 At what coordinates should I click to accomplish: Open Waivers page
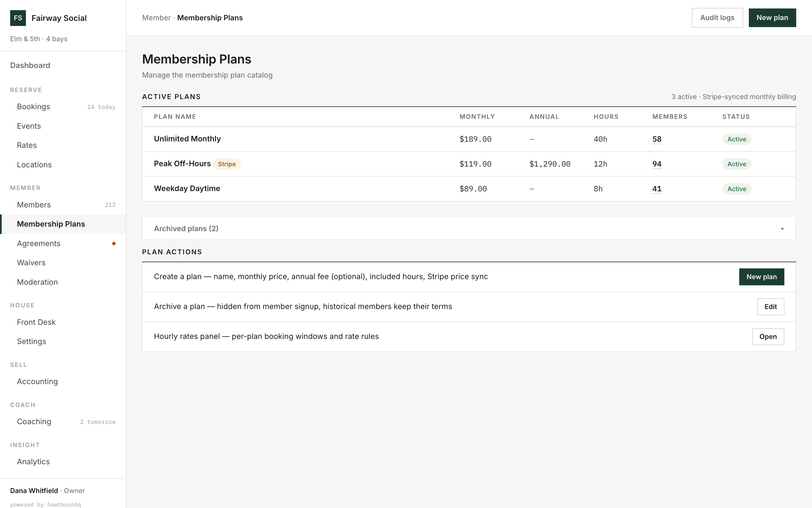coord(63,263)
